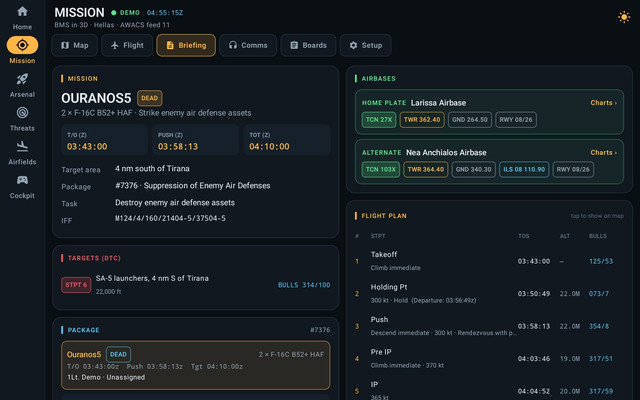Switch to the Flight tab
Screen dimensions: 640x400
pyautogui.click(x=127, y=45)
